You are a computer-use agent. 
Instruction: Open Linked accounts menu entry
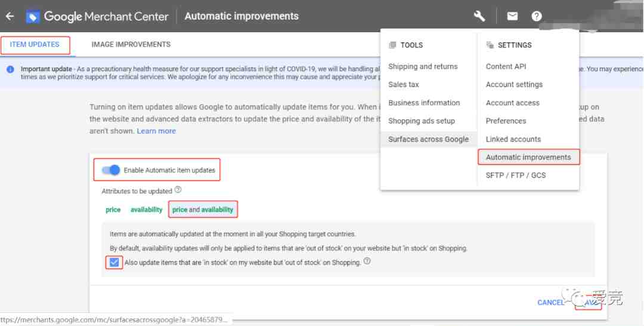[x=513, y=139]
